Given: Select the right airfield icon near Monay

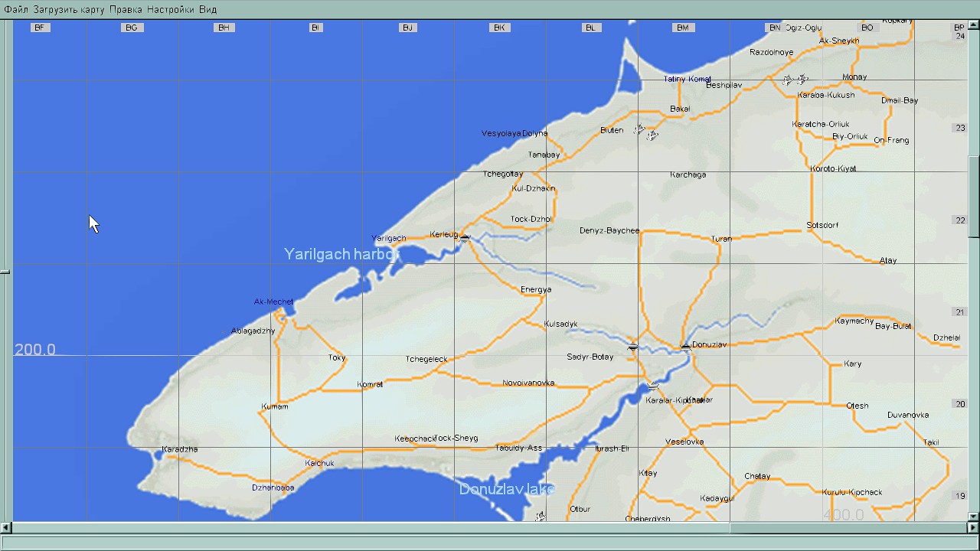Looking at the screenshot, I should coord(802,79).
